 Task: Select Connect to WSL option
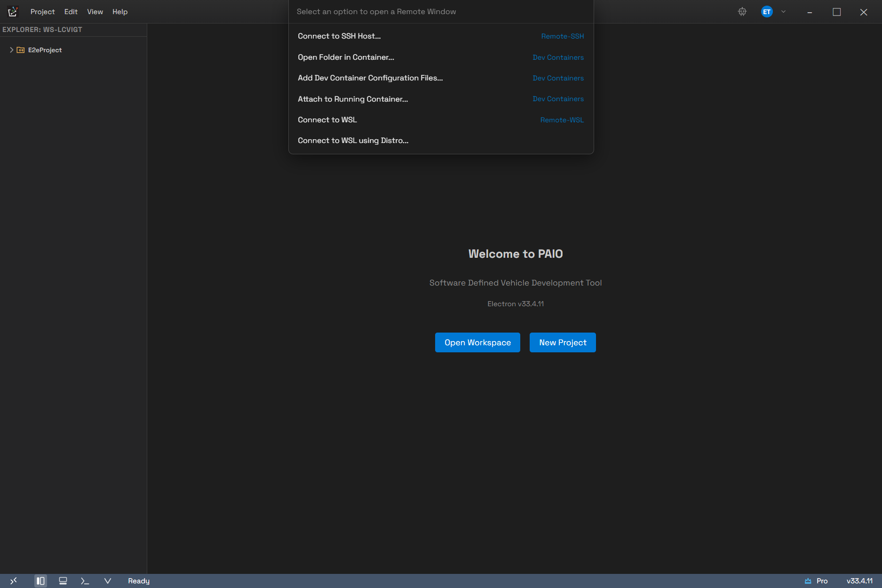(441, 119)
